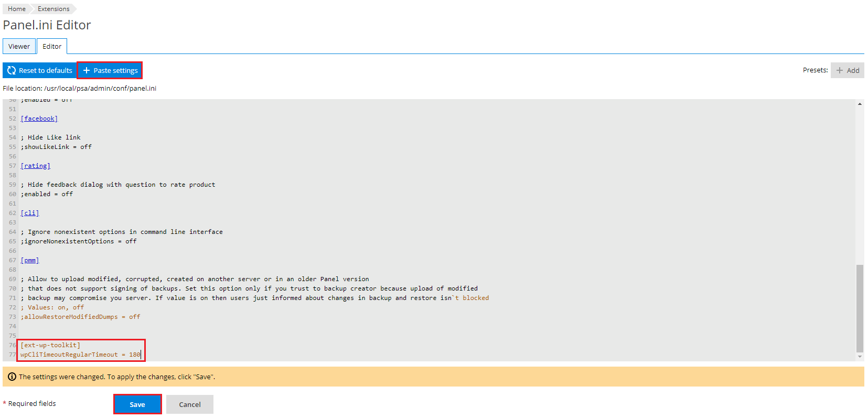Go to Home in the breadcrumb
This screenshot has width=868, height=418.
click(x=17, y=9)
